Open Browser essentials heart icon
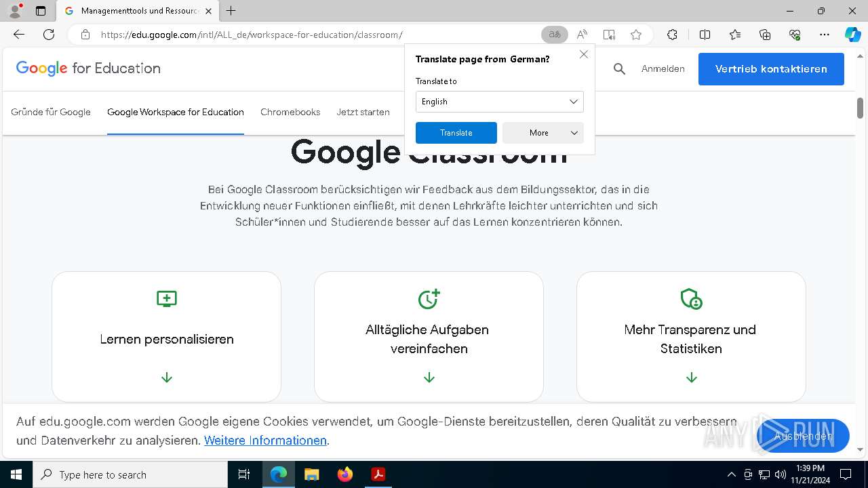868x488 pixels. (x=795, y=35)
